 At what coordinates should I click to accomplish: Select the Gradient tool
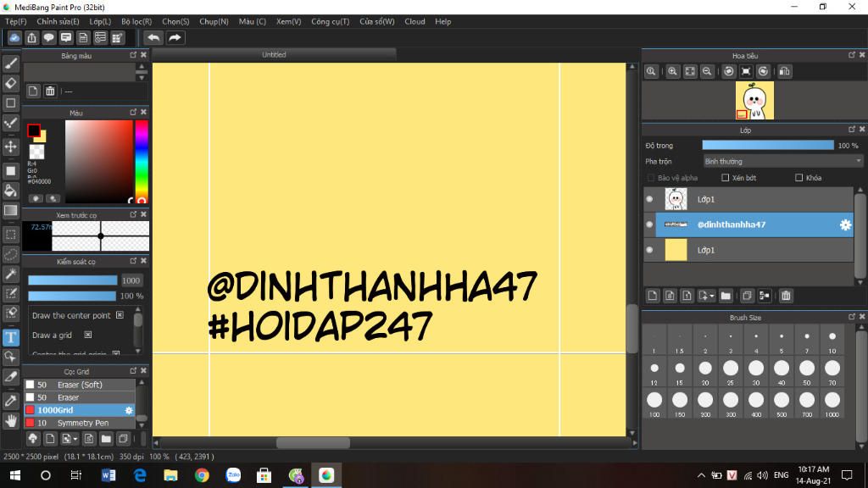[x=10, y=210]
